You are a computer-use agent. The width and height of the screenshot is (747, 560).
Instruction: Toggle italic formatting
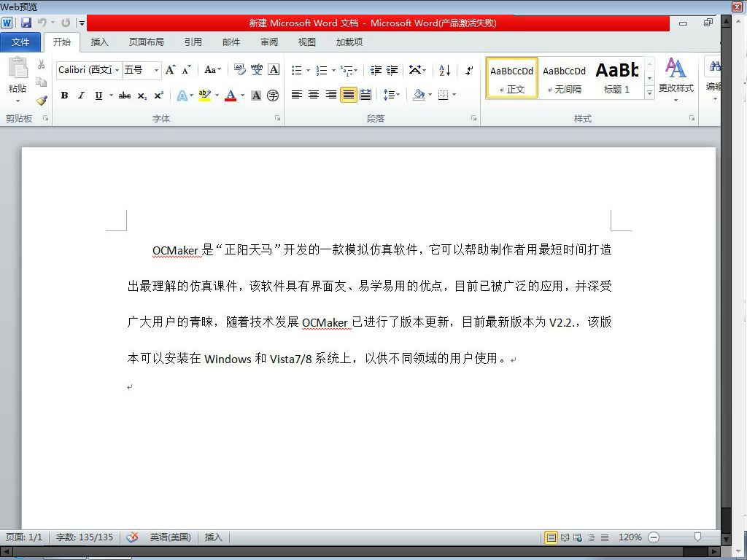[81, 96]
